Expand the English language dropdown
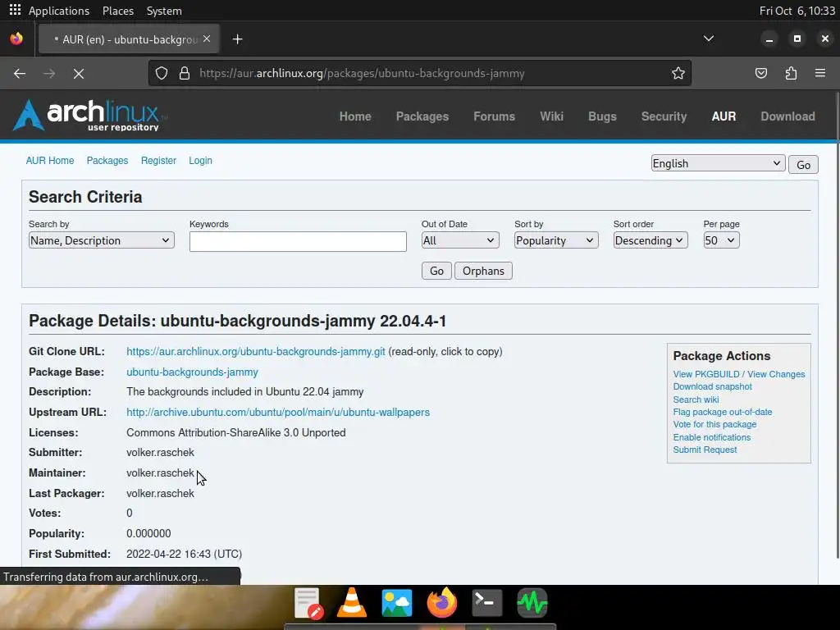This screenshot has height=630, width=840. coord(718,163)
